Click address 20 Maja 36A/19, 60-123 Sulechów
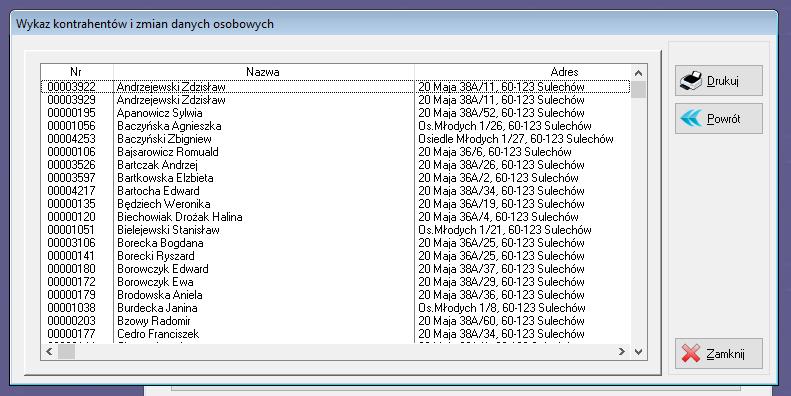 click(501, 204)
